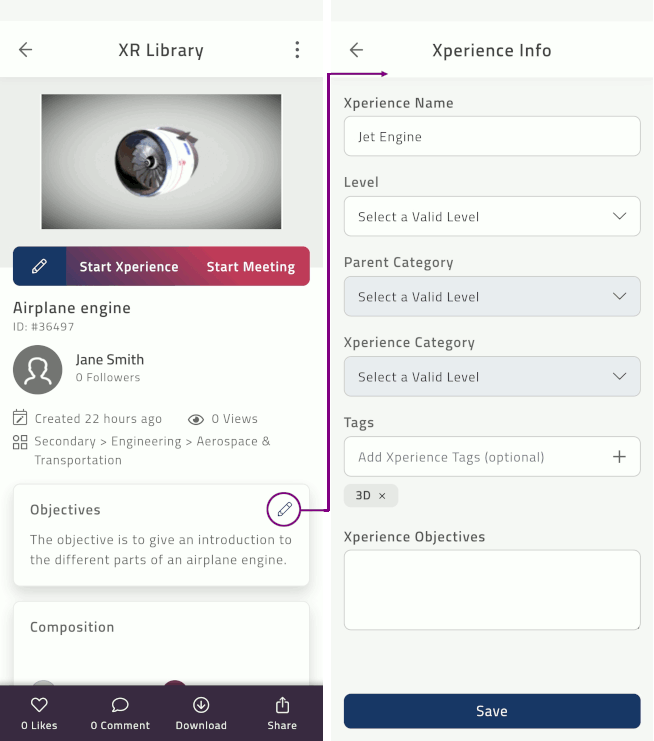Share the experience using the Share icon
The height and width of the screenshot is (741, 654).
point(282,713)
